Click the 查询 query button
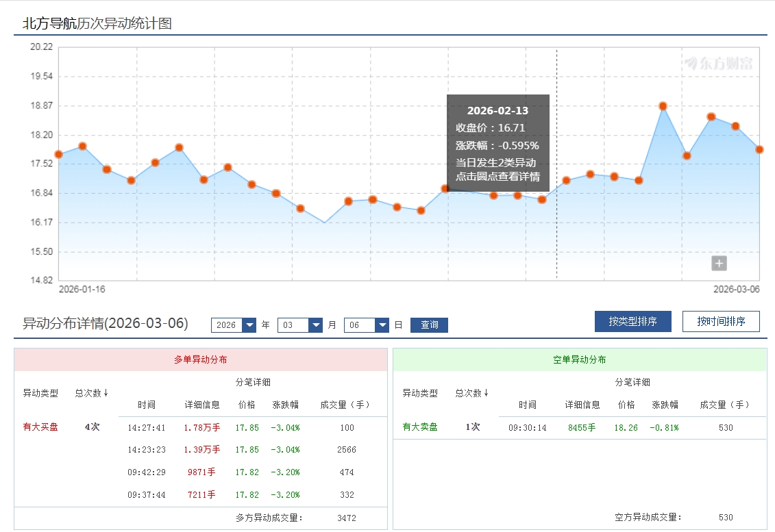The image size is (775, 532). pos(429,325)
